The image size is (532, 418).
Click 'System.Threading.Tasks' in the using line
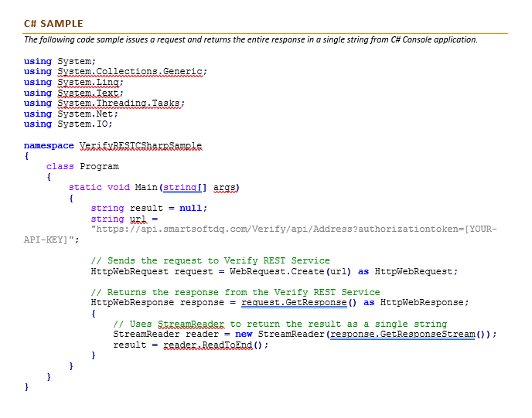click(119, 103)
